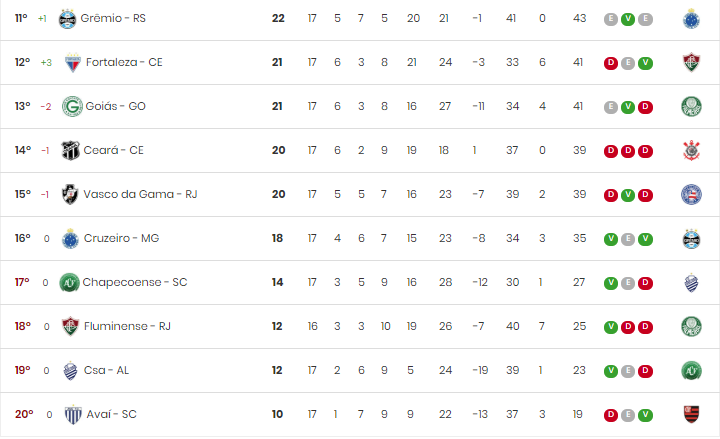Click the Grêmio club crest icon
720x439 pixels.
68,19
